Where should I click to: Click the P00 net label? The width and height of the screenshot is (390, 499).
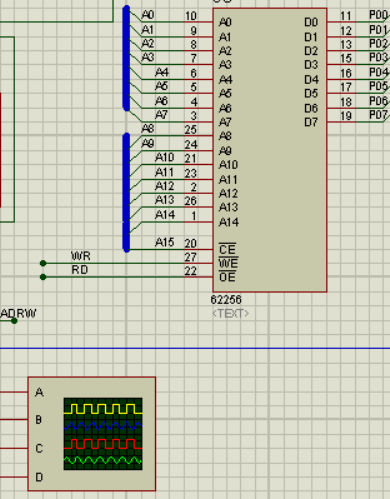coord(379,15)
